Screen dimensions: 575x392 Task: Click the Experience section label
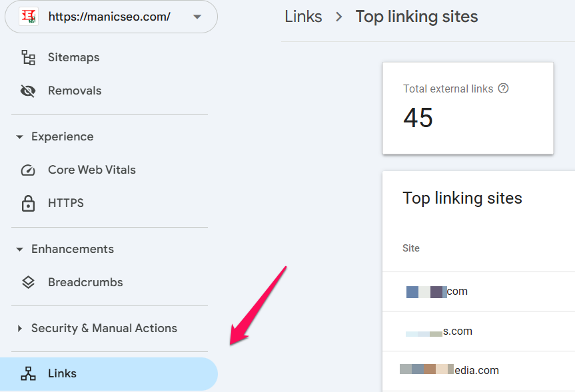point(63,136)
